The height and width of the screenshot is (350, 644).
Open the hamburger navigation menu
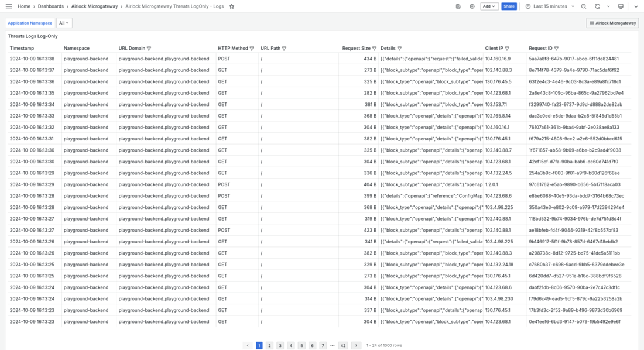9,6
